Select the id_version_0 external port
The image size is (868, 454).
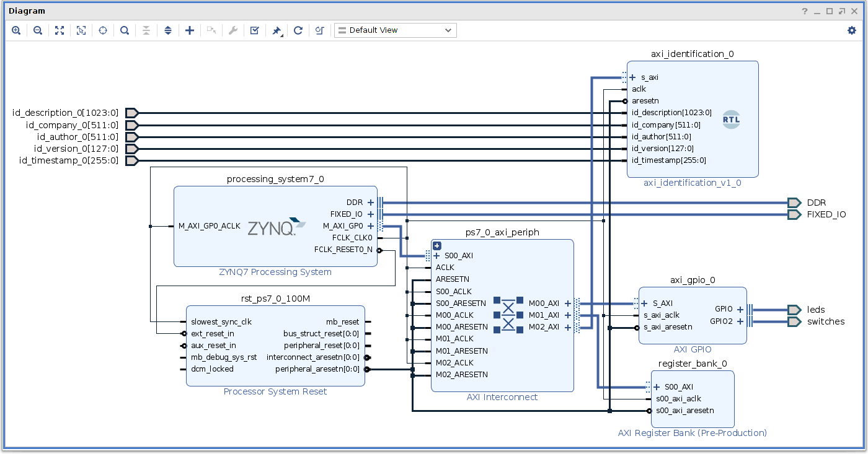pos(131,149)
